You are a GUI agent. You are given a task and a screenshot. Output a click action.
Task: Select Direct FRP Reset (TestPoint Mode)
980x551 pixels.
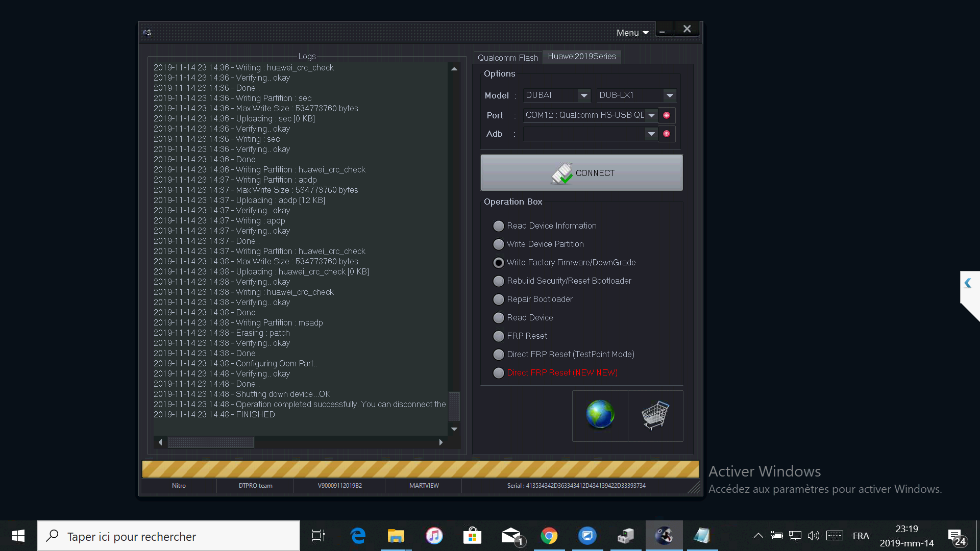564,355
